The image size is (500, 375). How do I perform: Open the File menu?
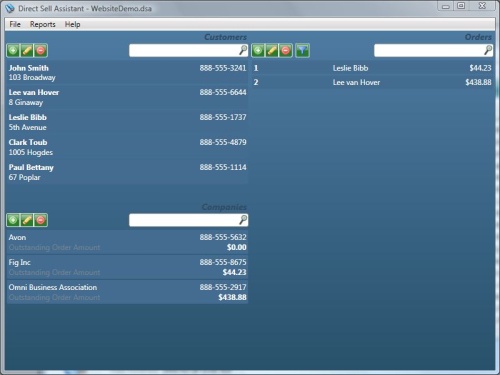(x=15, y=24)
